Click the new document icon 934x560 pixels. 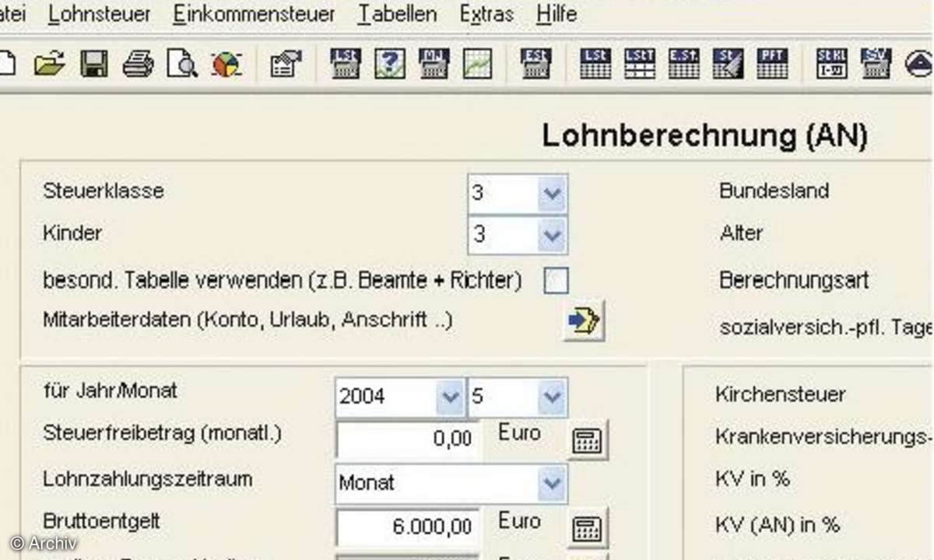click(x=7, y=64)
